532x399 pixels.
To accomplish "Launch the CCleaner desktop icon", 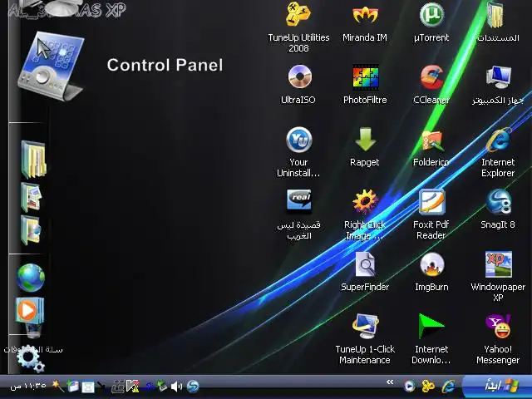I will 431,77.
